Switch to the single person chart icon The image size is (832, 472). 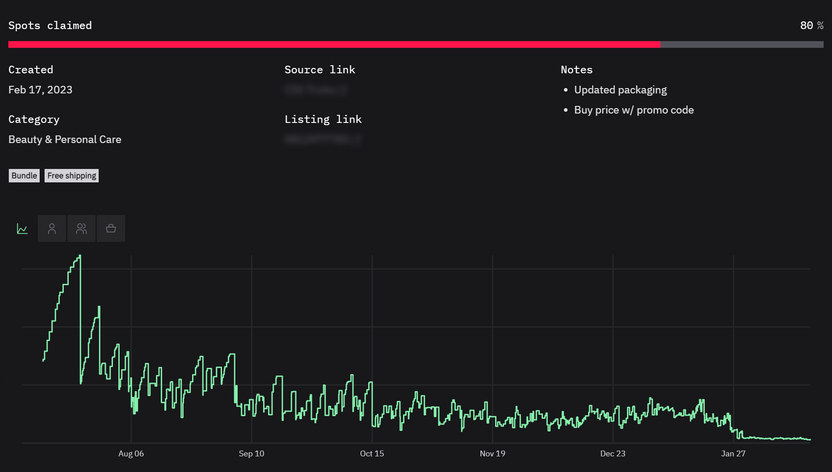(x=52, y=229)
